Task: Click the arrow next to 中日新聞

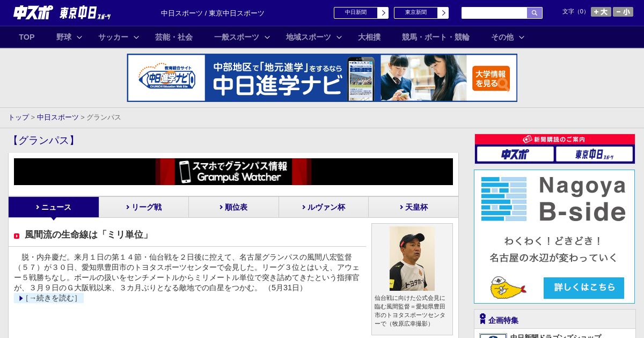Action: (x=383, y=13)
